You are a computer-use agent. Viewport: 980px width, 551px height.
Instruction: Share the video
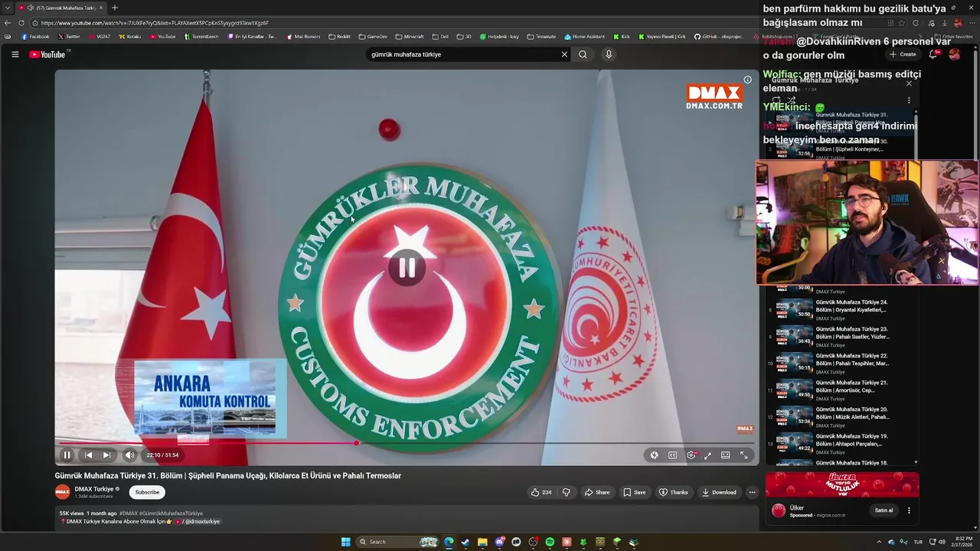click(596, 492)
